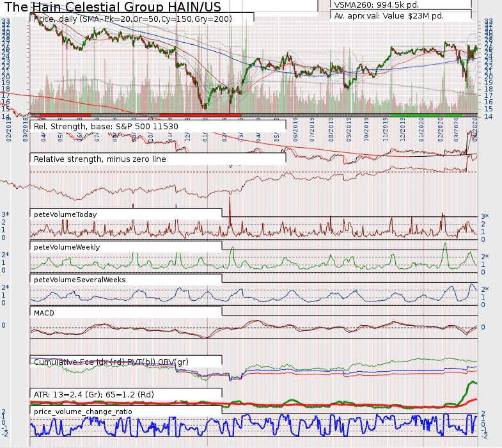The width and height of the screenshot is (502, 448).
Task: Click the '09/2019' date axis label
Action: 349,129
